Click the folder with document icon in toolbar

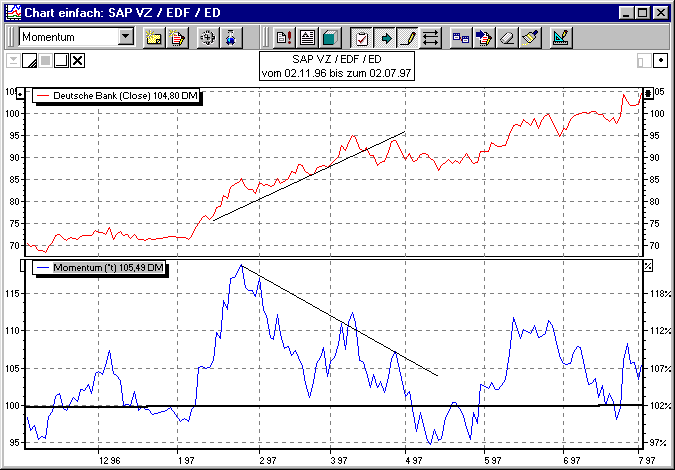(177, 38)
